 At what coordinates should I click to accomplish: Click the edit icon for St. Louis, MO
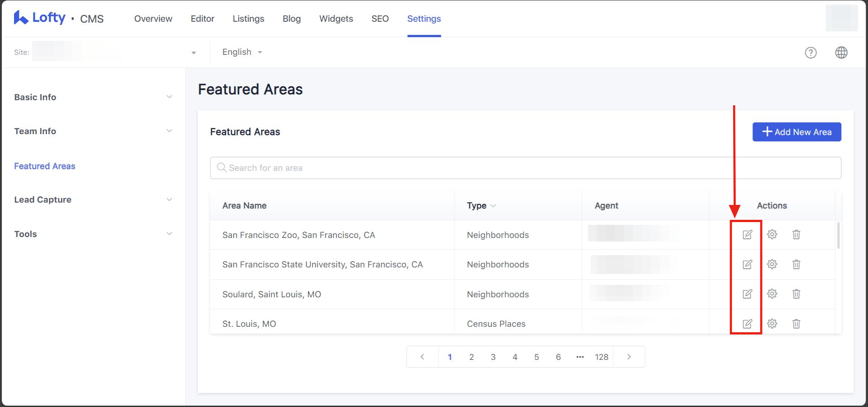point(747,324)
